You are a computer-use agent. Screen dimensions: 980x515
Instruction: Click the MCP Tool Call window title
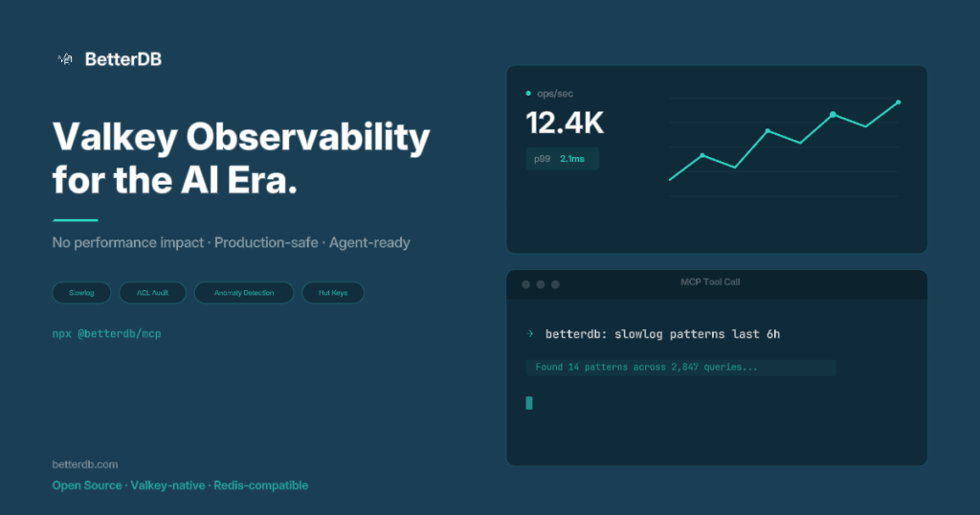(x=710, y=281)
